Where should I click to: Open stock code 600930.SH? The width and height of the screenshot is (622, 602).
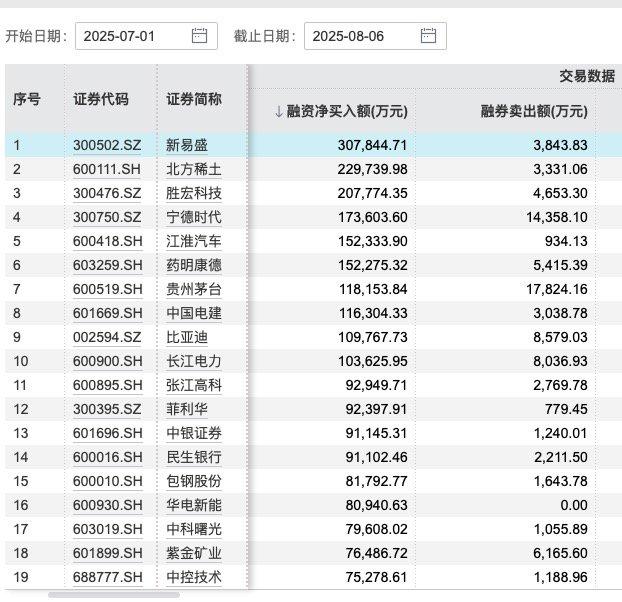108,505
